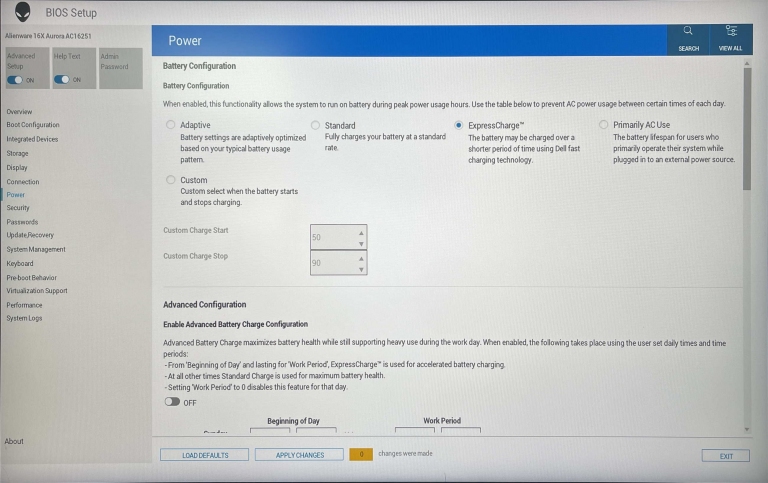
Task: Enable Advanced Battery Charge Configuration toggle
Action: pos(173,401)
